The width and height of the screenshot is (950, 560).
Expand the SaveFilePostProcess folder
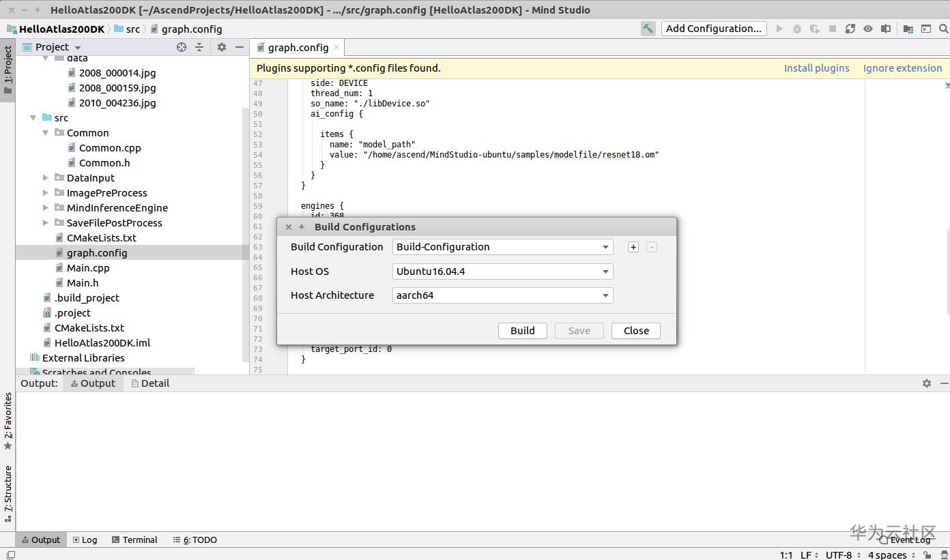[46, 223]
